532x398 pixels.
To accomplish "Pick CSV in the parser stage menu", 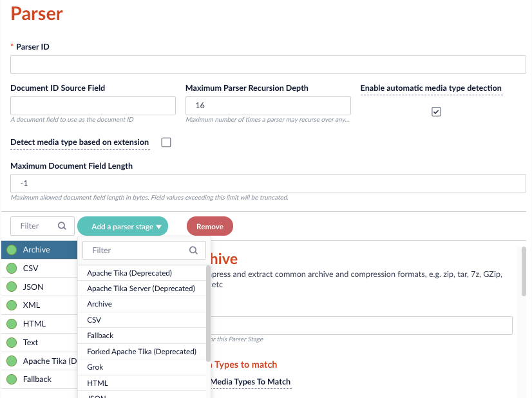I will pos(142,320).
